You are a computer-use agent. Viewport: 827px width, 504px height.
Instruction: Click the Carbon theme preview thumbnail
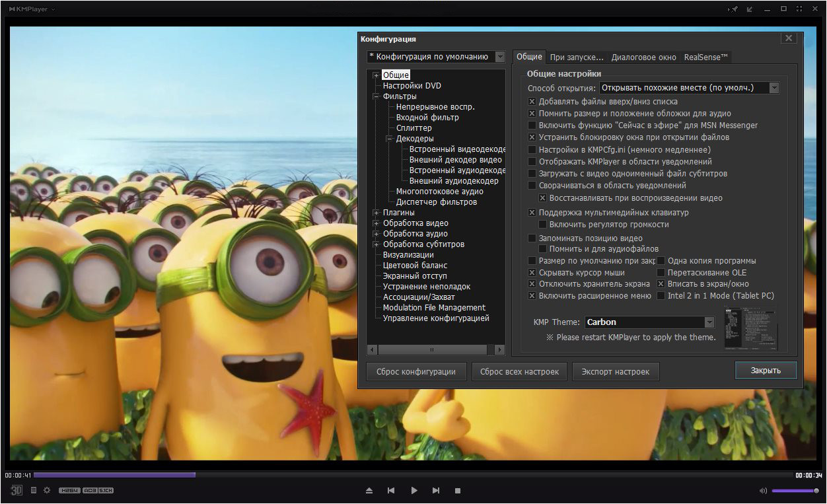point(751,328)
